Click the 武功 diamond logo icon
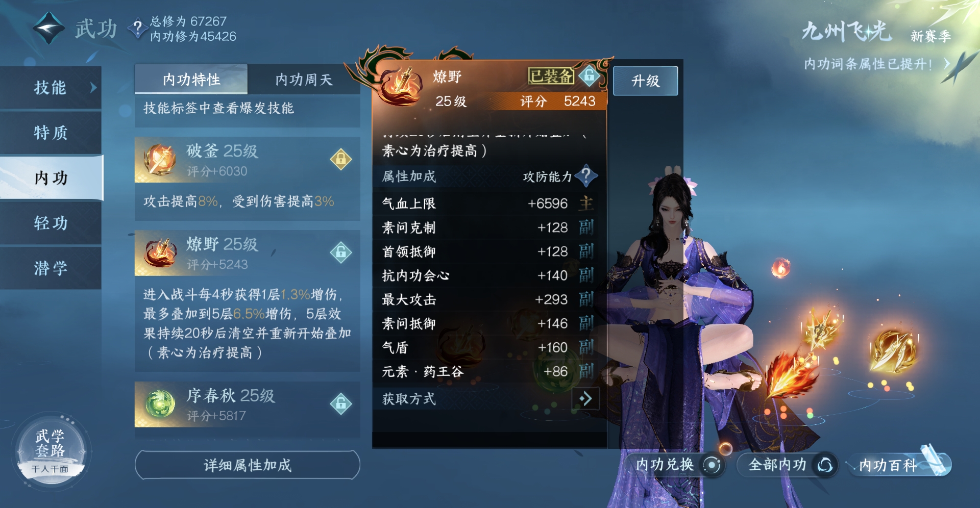 pyautogui.click(x=49, y=28)
